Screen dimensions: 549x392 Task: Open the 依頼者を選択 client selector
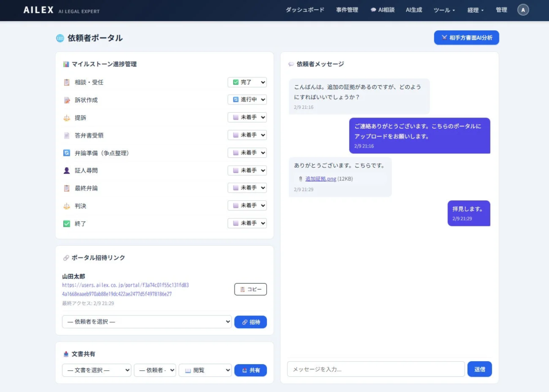(146, 322)
